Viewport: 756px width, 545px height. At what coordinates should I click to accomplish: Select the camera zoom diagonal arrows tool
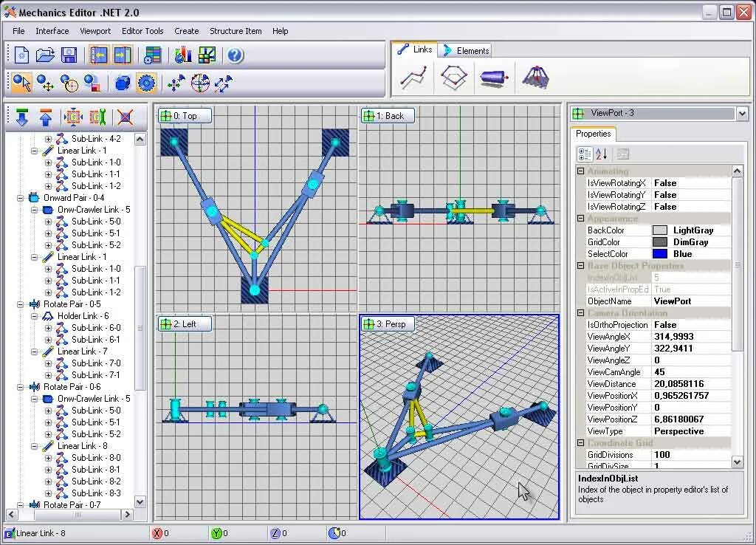224,83
